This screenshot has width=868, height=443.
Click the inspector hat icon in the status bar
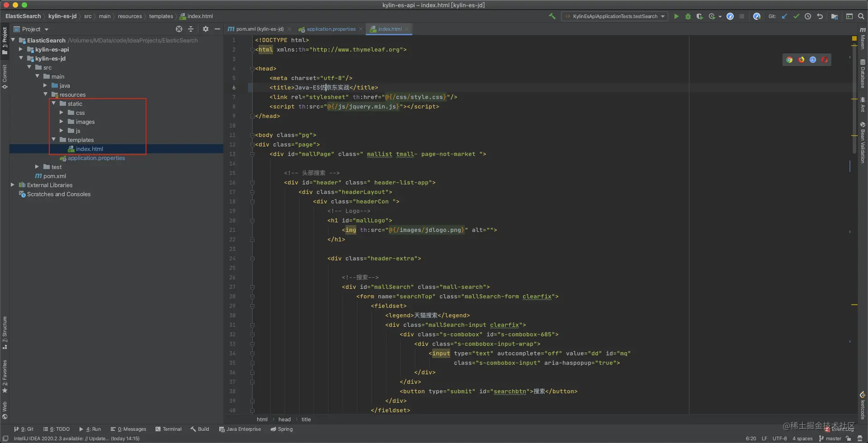point(860,438)
